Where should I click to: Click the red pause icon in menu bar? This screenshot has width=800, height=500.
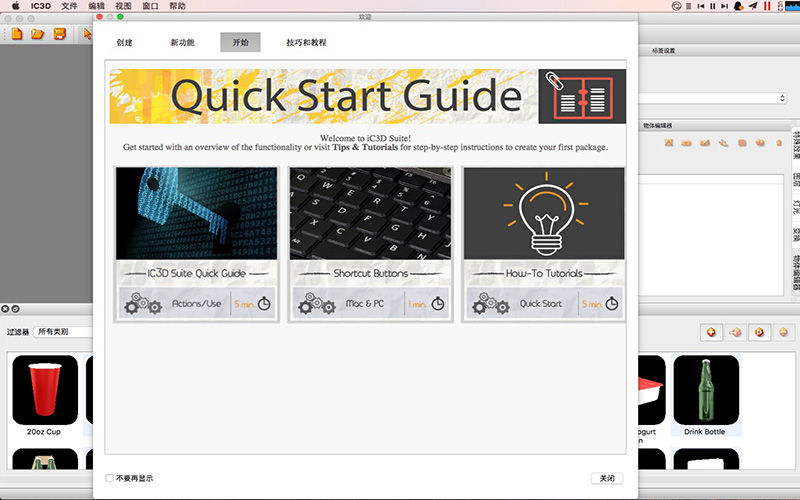(x=767, y=6)
